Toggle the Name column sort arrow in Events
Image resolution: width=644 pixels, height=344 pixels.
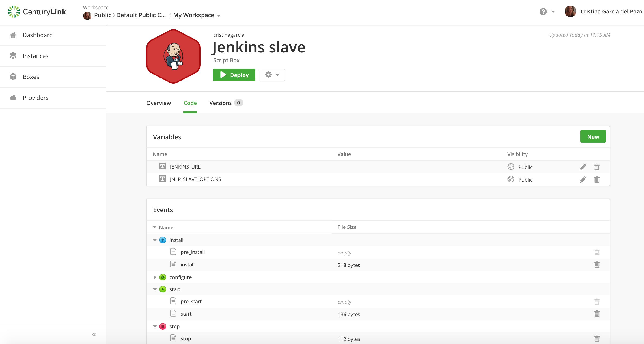point(155,227)
